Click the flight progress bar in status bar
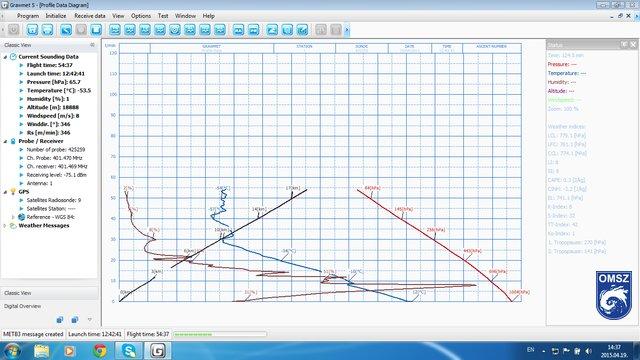The height and width of the screenshot is (360, 640). point(220,334)
